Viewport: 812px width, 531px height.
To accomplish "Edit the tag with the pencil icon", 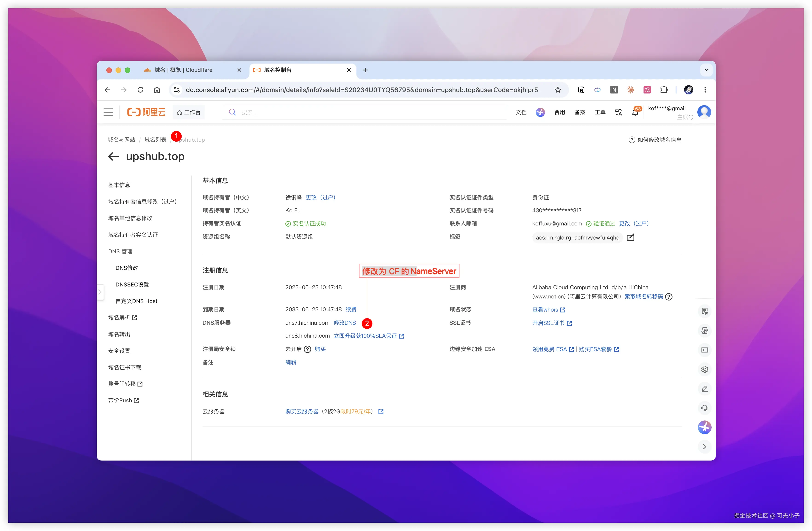I will (630, 237).
